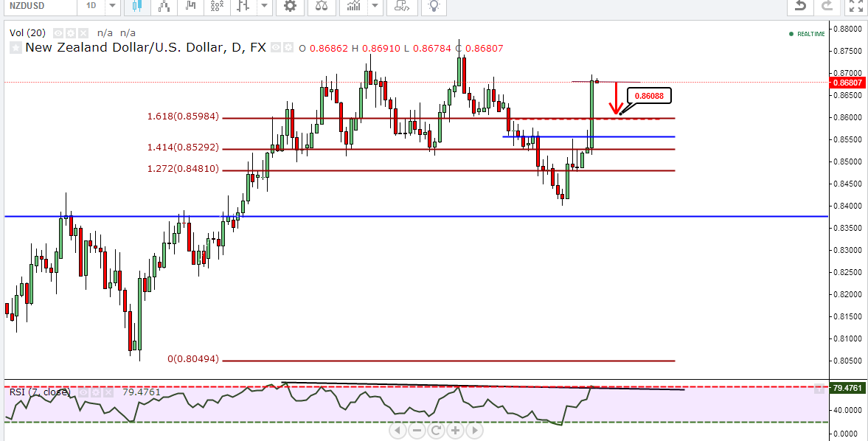
Task: Zoom out the chart with minus button
Action: click(417, 431)
